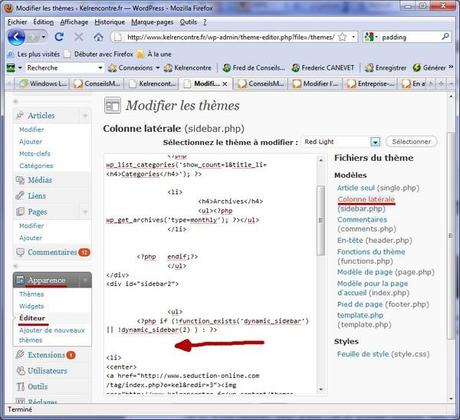Open the Connexions dropdown arrow
Screen dimensions: 460x420
[158, 68]
